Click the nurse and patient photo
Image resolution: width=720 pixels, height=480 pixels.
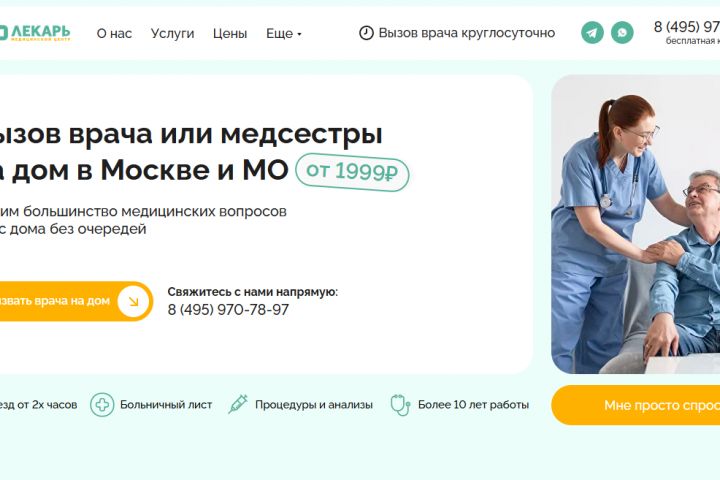click(636, 224)
